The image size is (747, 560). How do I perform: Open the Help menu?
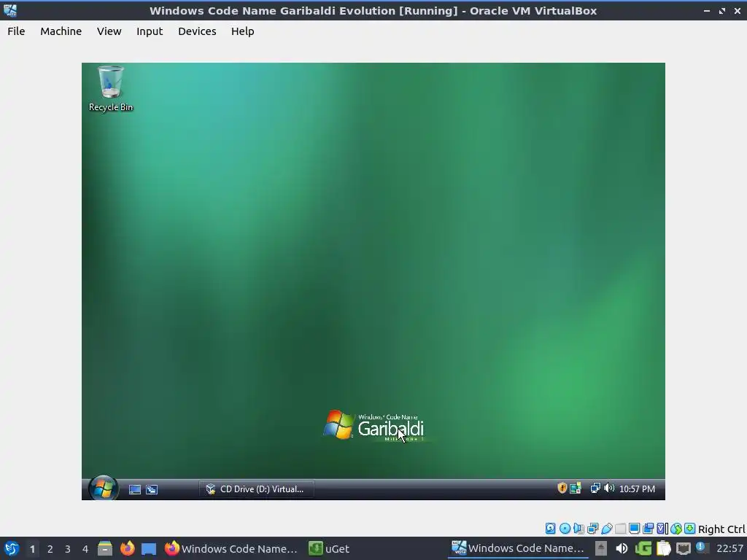(x=242, y=31)
